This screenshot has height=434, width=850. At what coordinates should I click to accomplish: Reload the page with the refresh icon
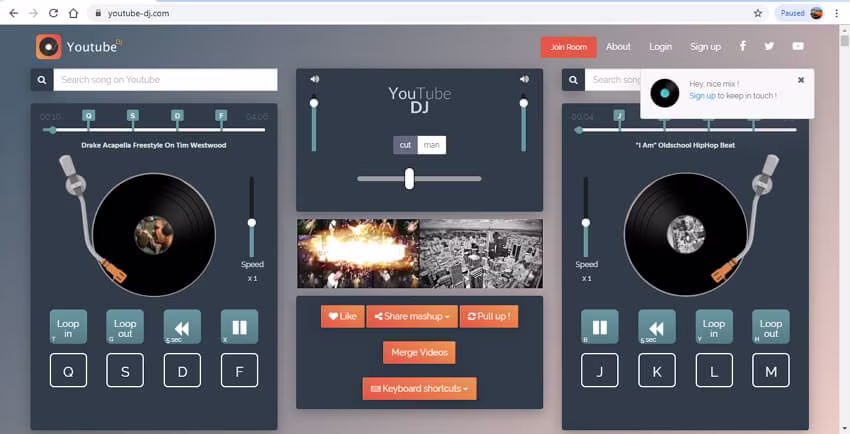(x=53, y=13)
